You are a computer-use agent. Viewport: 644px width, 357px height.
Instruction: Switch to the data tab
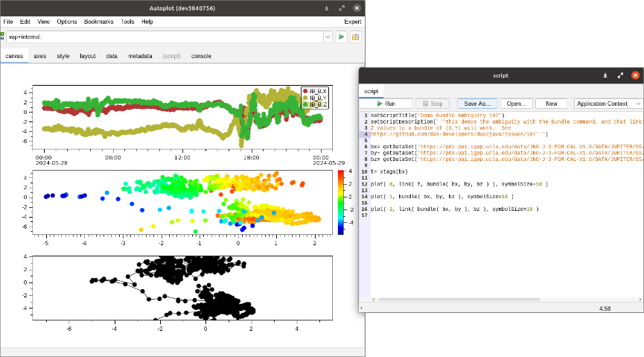click(112, 56)
